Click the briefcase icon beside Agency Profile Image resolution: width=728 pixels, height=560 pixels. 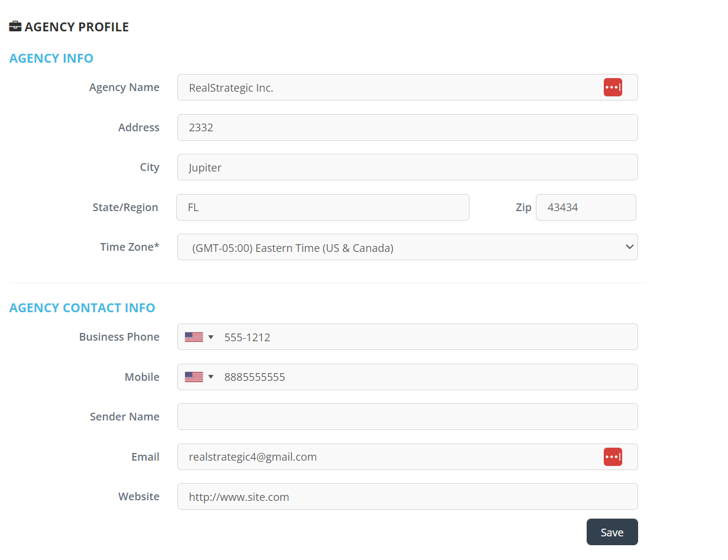[x=15, y=27]
